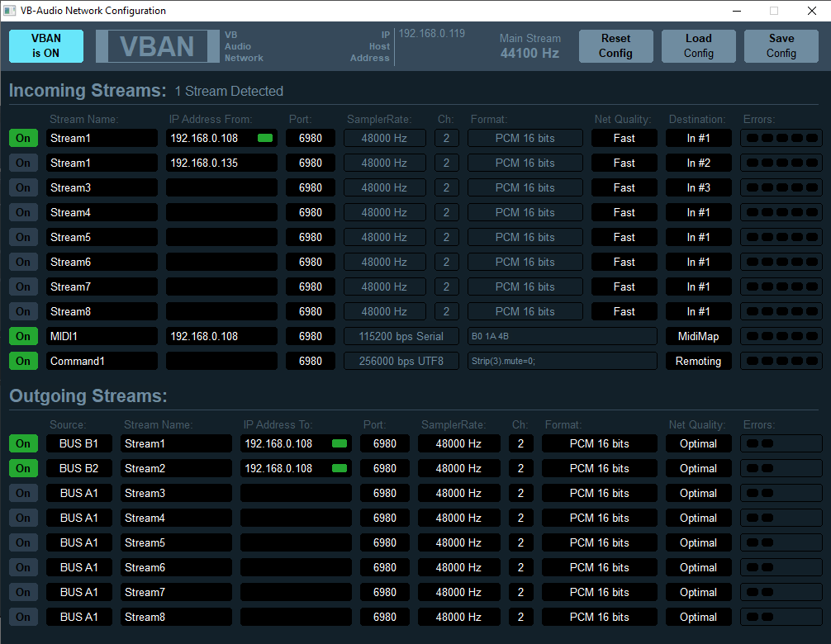The image size is (831, 644).
Task: Change the In #2 destination
Action: tap(699, 163)
